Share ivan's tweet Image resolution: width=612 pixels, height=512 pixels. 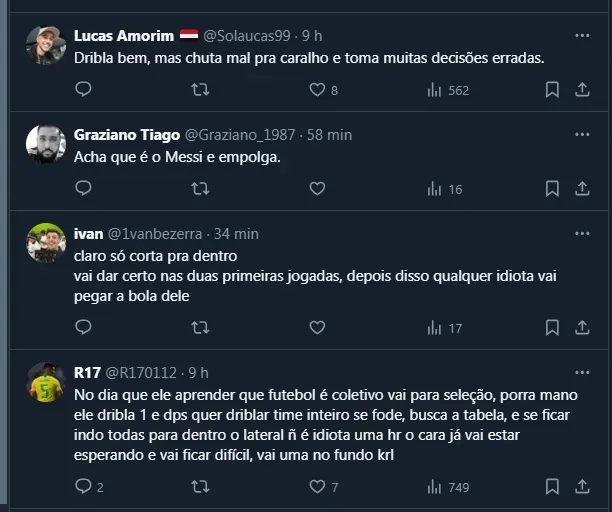point(582,327)
